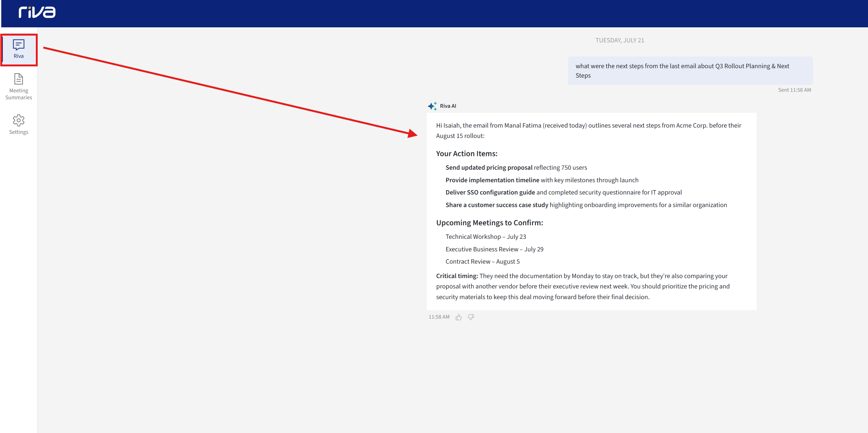Give thumbs up to Riva AI response
This screenshot has width=868, height=433.
pyautogui.click(x=458, y=317)
